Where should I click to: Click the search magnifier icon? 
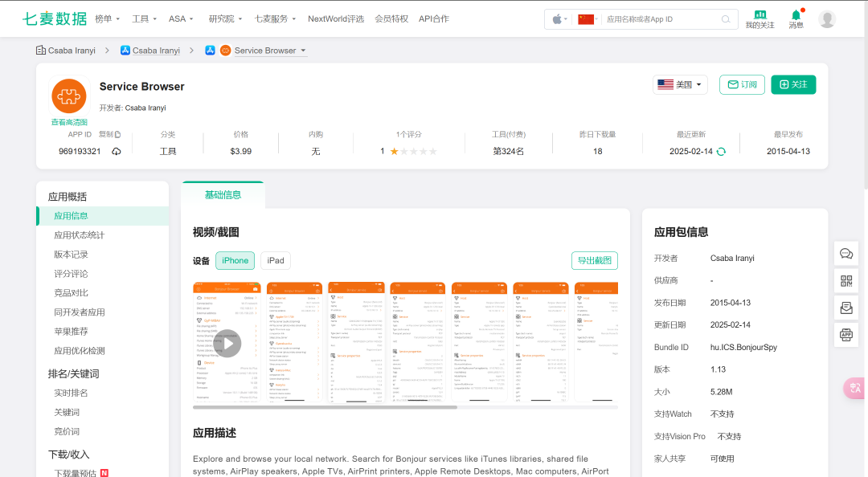click(726, 19)
